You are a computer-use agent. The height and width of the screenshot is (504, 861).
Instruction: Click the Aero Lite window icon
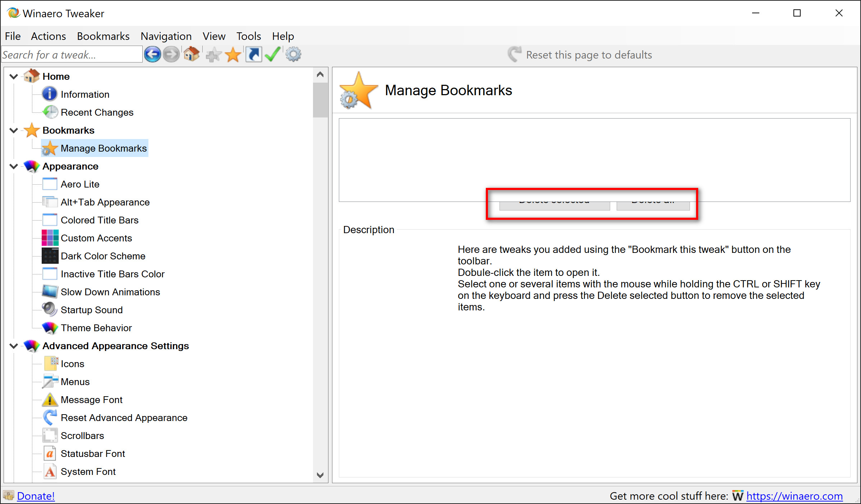pos(50,184)
